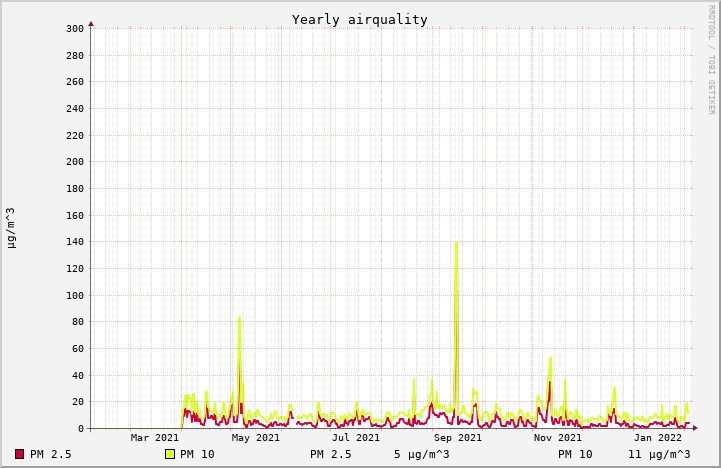The width and height of the screenshot is (721, 468).
Task: Click the 160 y-axis label
Action: pos(75,216)
